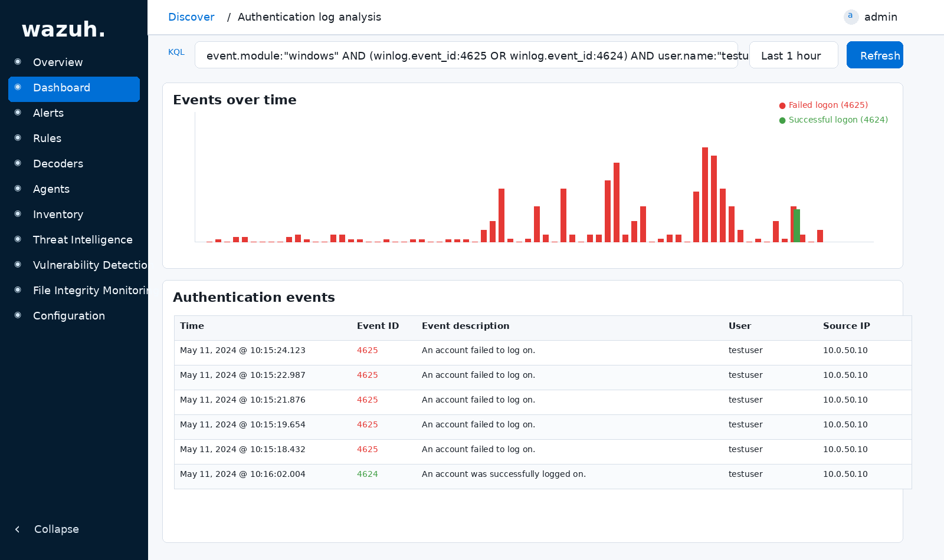Switch to the Dashboard section
The image size is (944, 560).
61,87
